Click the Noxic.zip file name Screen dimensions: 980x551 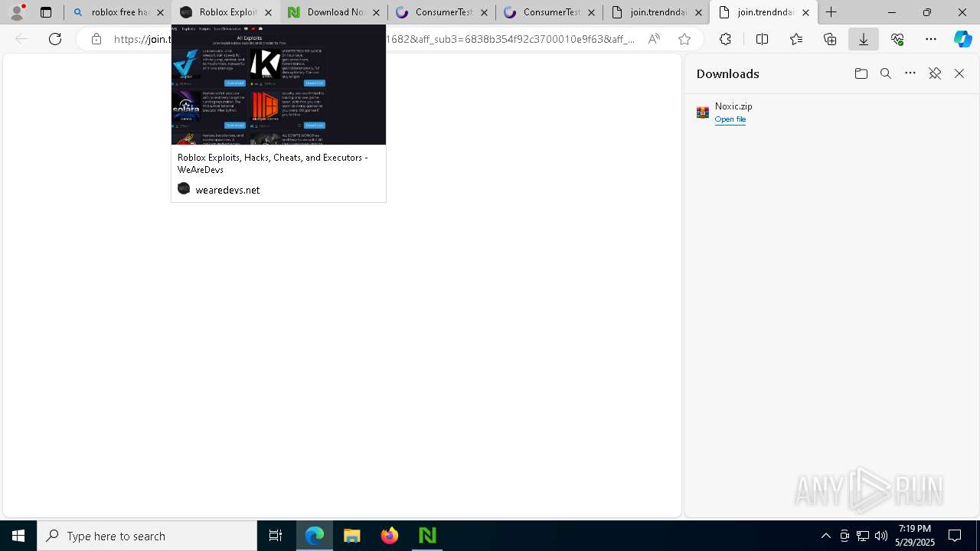pos(733,106)
